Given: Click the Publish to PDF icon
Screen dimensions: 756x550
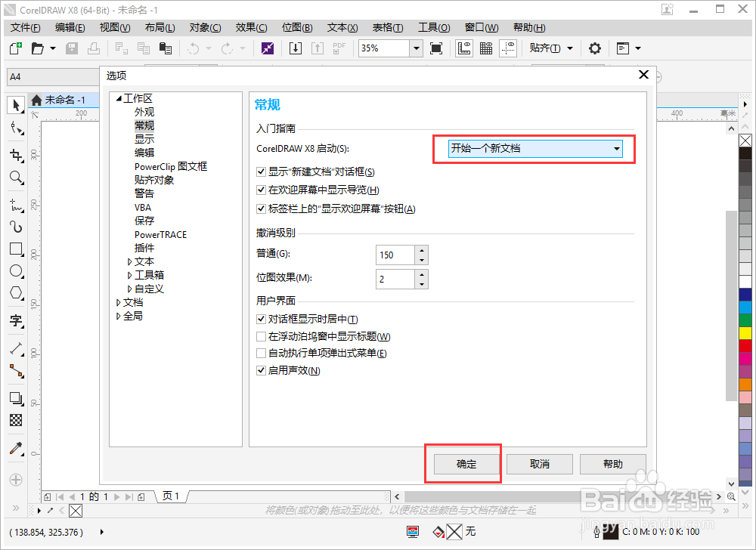Looking at the screenshot, I should click(x=339, y=48).
